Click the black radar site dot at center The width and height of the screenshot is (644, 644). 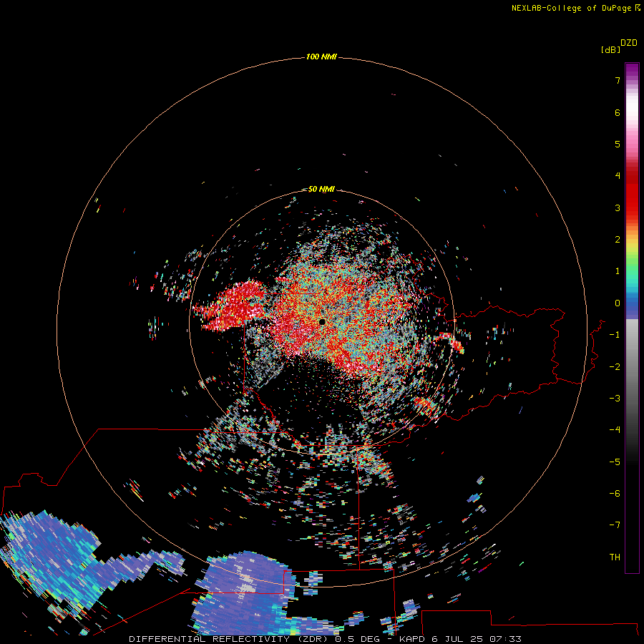pyautogui.click(x=322, y=322)
